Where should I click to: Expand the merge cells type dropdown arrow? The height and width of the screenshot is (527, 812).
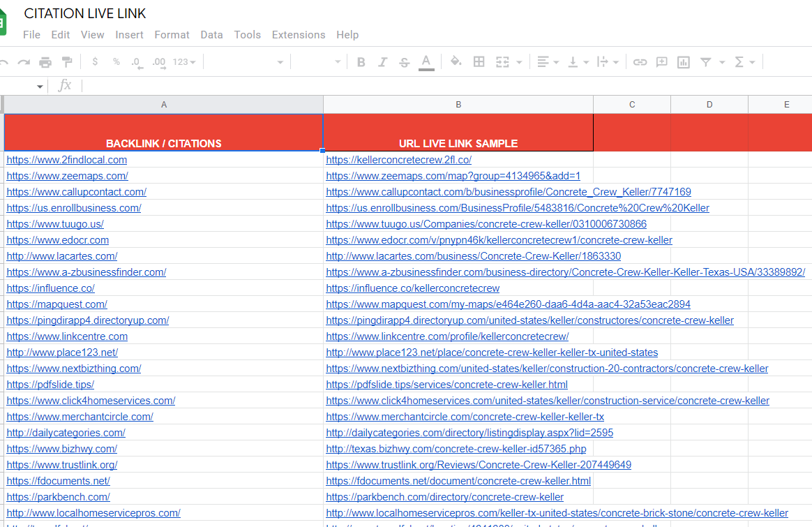tap(519, 62)
